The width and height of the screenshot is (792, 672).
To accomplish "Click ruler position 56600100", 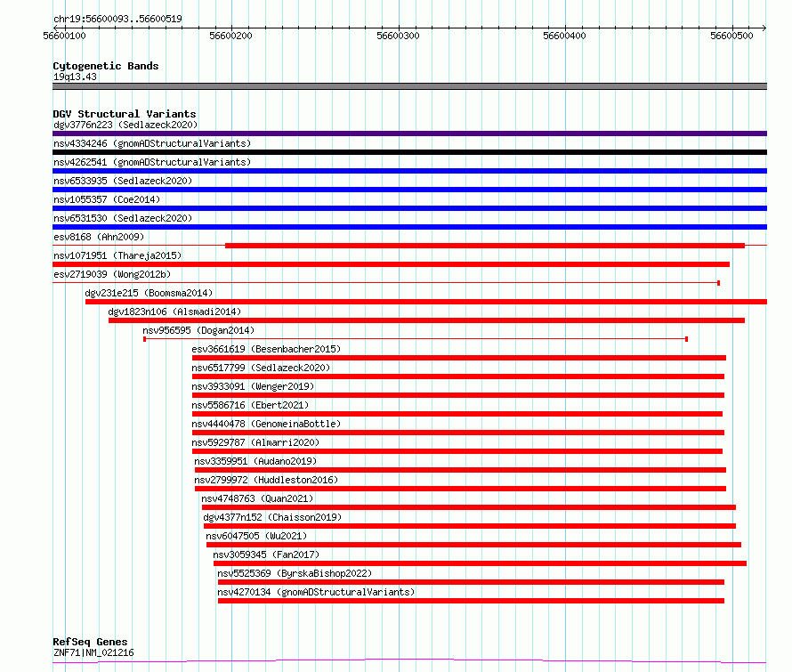I will (65, 36).
